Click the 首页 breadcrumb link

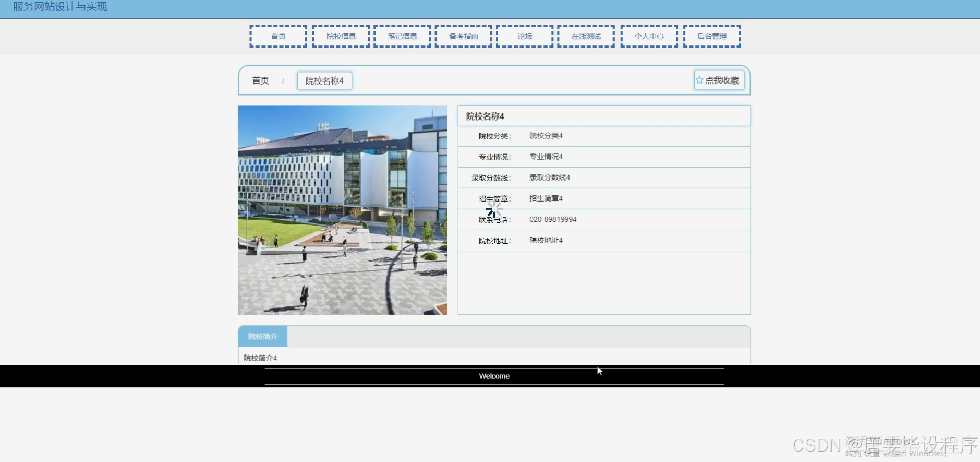click(x=260, y=81)
